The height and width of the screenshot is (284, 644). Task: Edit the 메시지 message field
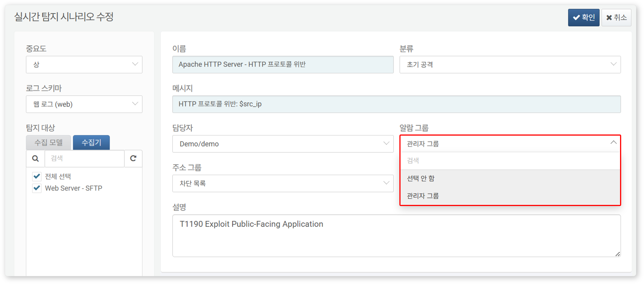396,104
